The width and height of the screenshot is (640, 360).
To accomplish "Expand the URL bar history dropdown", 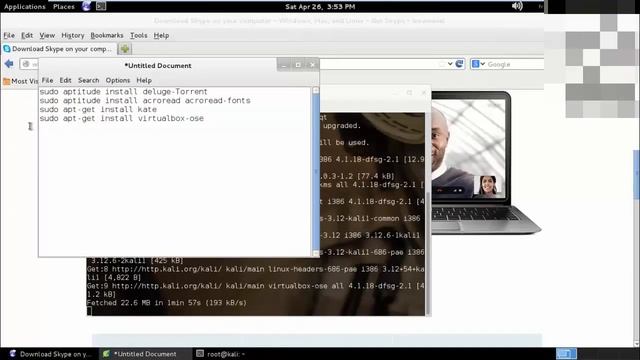I will click(450, 64).
